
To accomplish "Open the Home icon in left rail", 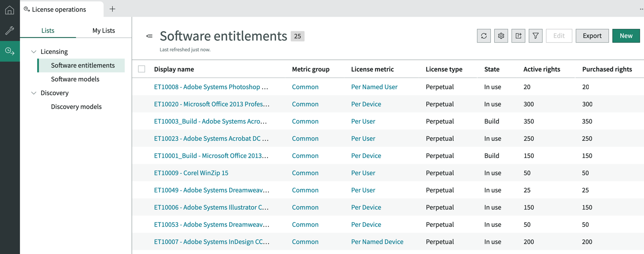I will pos(9,9).
